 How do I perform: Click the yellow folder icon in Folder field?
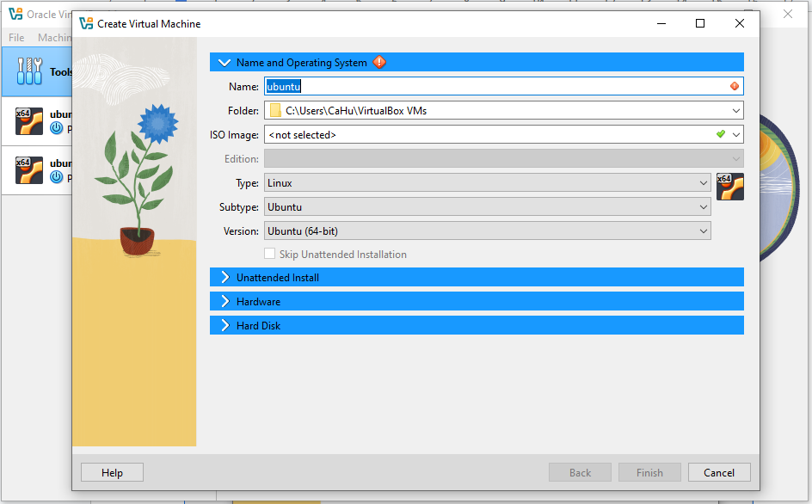[275, 111]
